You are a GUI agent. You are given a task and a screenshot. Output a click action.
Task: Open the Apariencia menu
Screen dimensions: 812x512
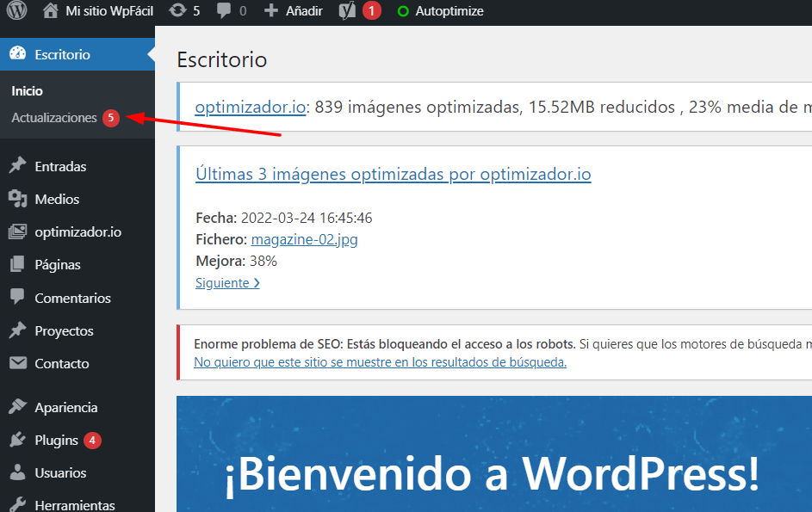65,408
